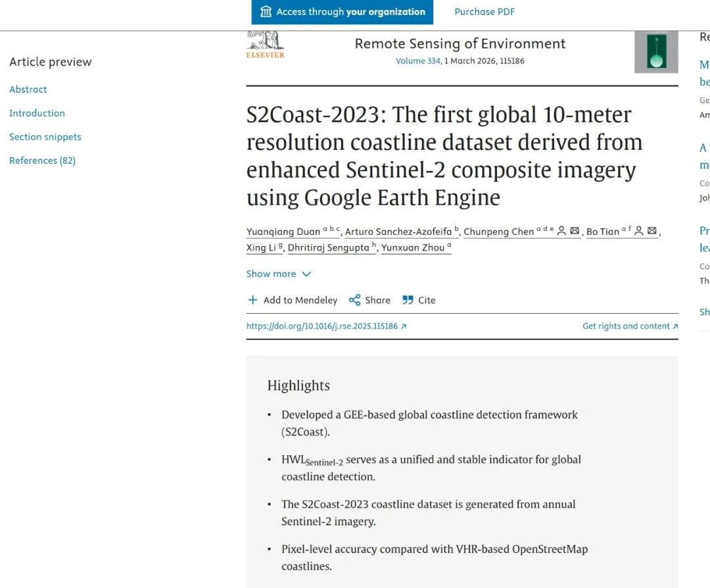Jump to References (82)
This screenshot has height=588, width=710.
43,160
